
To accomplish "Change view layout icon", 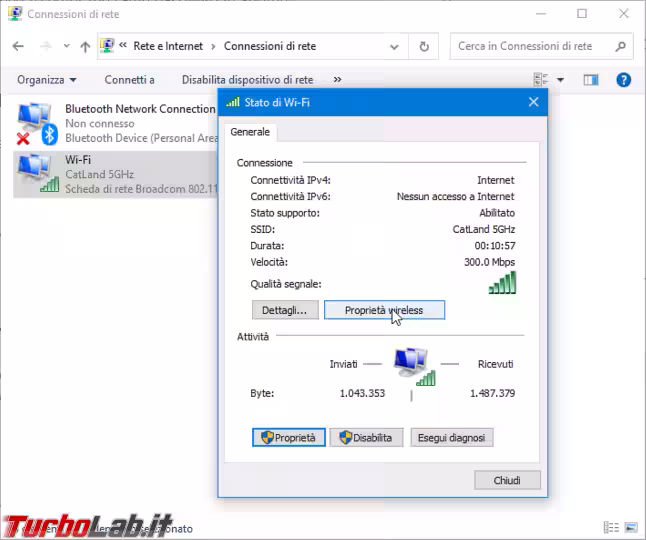I will pyautogui.click(x=541, y=79).
